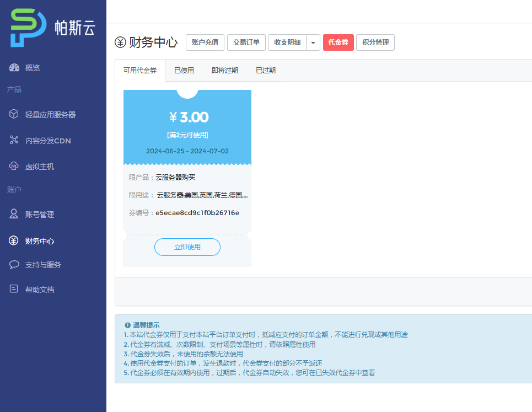This screenshot has height=412, width=532.
Task: Click the 财务中心 yen icon in sidebar
Action: pos(14,240)
